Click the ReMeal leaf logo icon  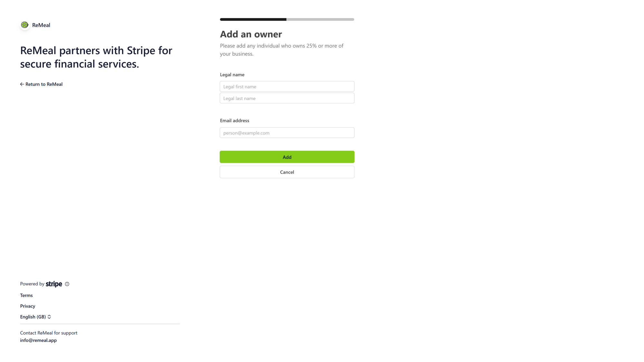click(x=24, y=25)
